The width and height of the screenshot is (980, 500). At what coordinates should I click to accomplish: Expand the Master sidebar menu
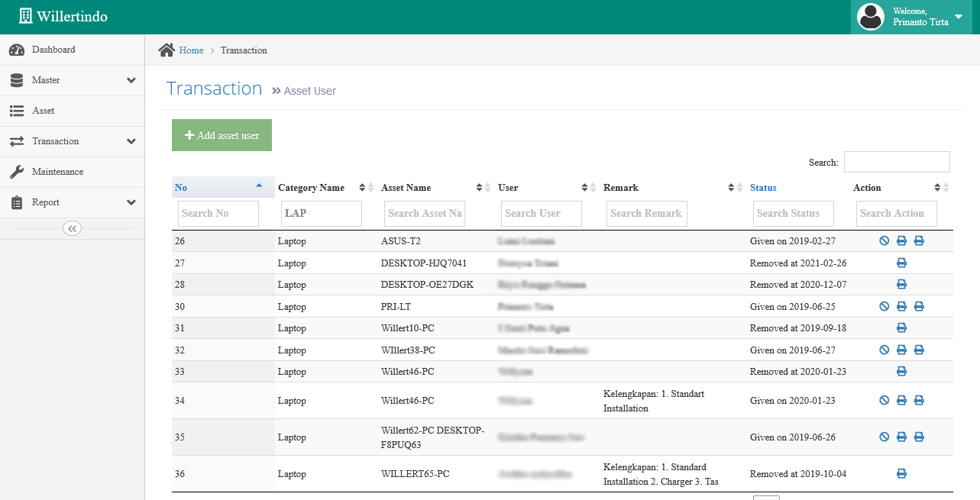(72, 80)
